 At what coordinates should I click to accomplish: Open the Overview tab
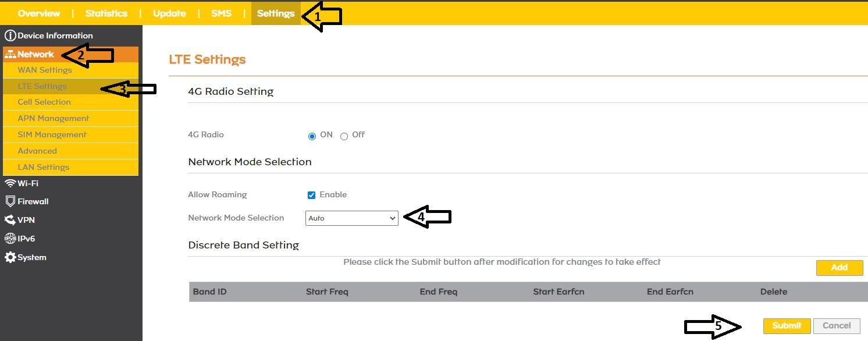[x=39, y=13]
